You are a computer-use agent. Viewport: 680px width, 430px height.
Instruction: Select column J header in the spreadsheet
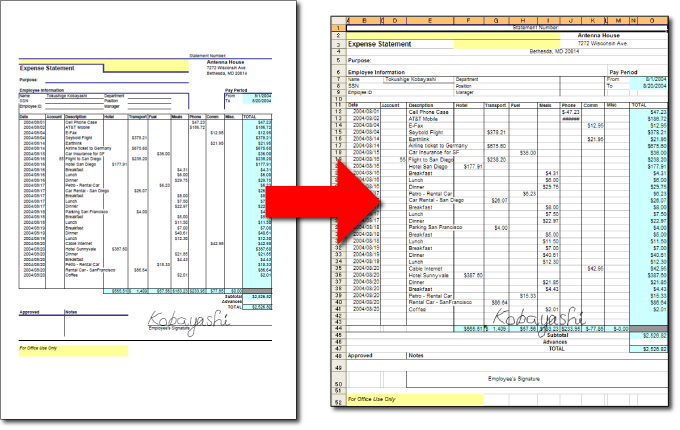[571, 20]
